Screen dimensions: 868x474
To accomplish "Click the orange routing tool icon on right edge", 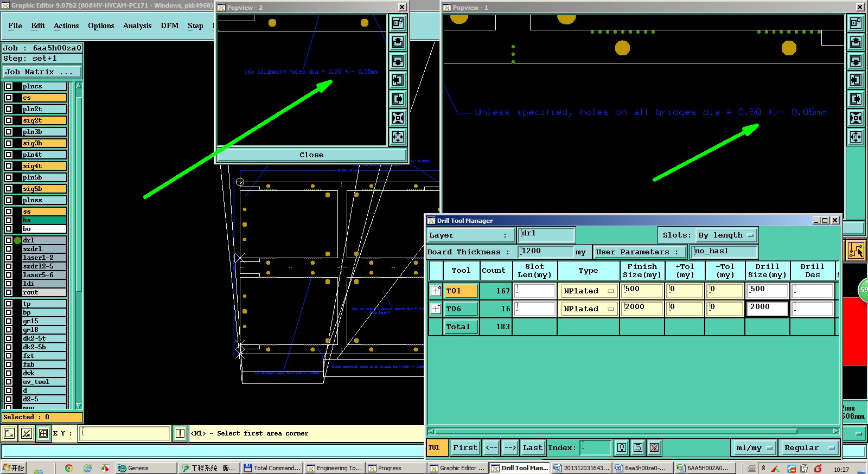I will 856,251.
